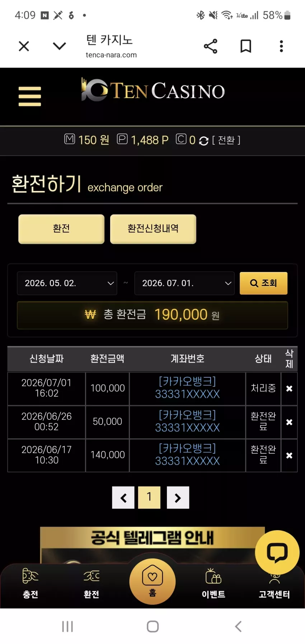Bookmark this page
305x644 pixels.
point(246,46)
